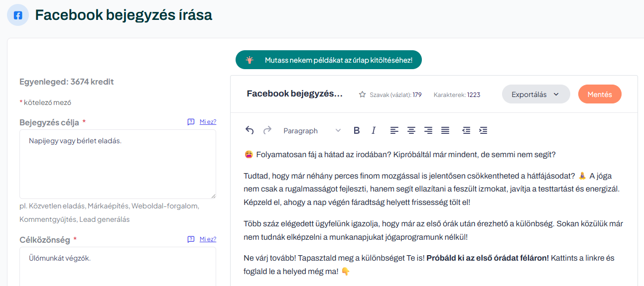644x286 pixels.
Task: Click into the Bejegyzés célja text area
Action: 118,164
